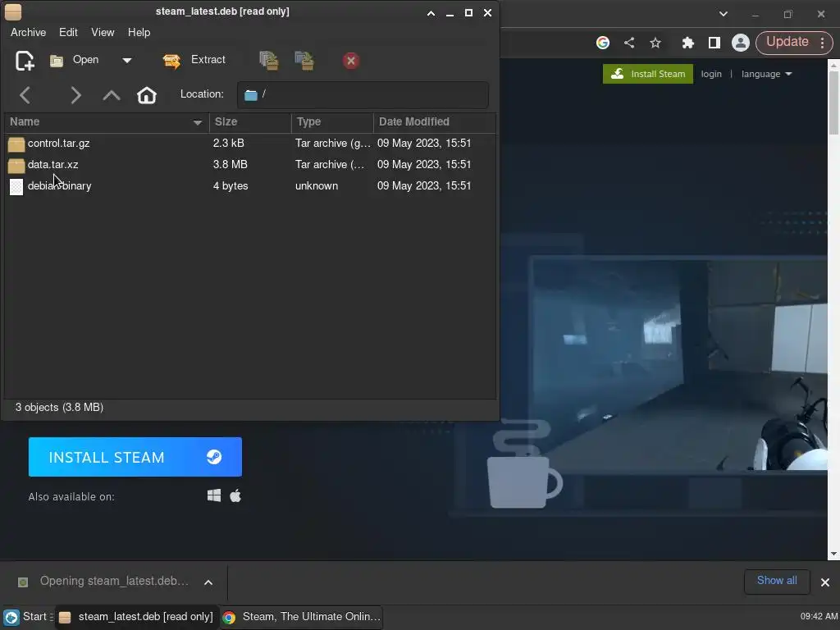
Task: Click the Apple platform icon
Action: point(235,495)
